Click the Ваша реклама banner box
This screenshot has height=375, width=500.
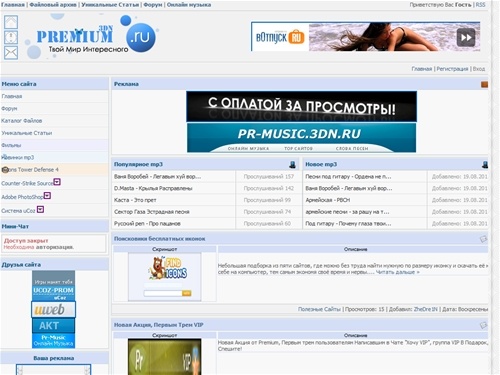point(53,370)
